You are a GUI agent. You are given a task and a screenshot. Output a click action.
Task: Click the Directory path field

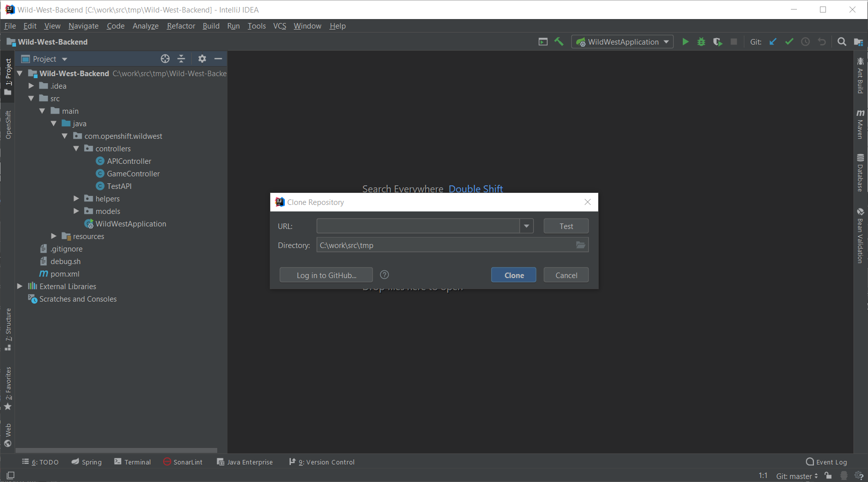(x=453, y=245)
